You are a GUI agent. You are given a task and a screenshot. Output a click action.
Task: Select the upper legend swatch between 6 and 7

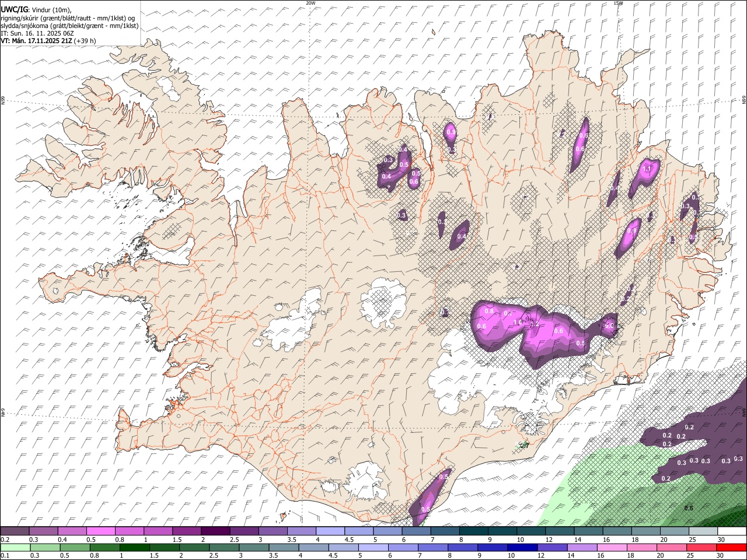click(x=416, y=531)
